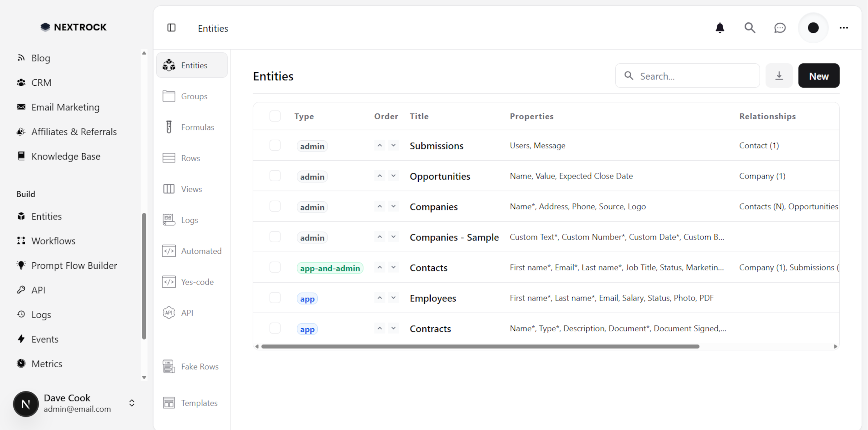Check the Companies row checkbox

point(275,206)
